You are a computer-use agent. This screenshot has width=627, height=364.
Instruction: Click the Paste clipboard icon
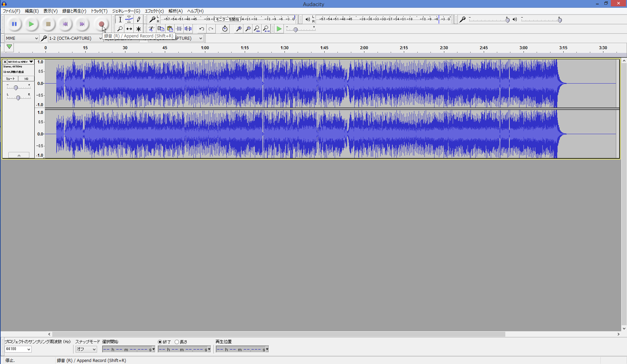(170, 29)
